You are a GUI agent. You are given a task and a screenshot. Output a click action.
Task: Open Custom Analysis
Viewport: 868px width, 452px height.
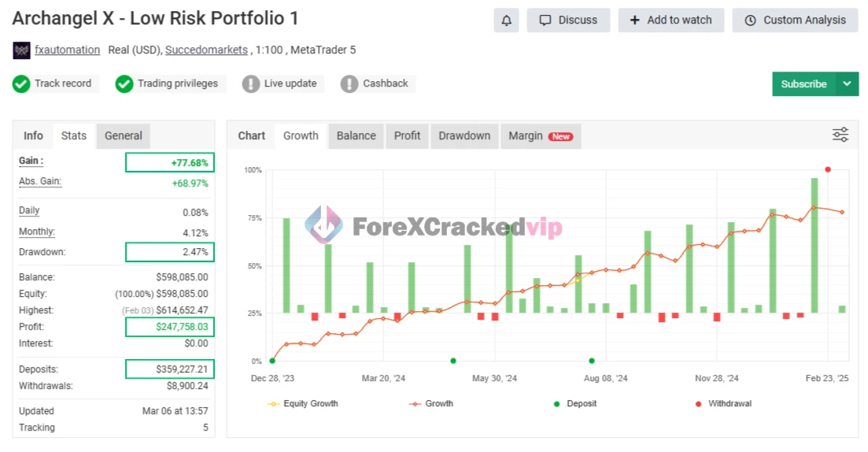pyautogui.click(x=795, y=20)
